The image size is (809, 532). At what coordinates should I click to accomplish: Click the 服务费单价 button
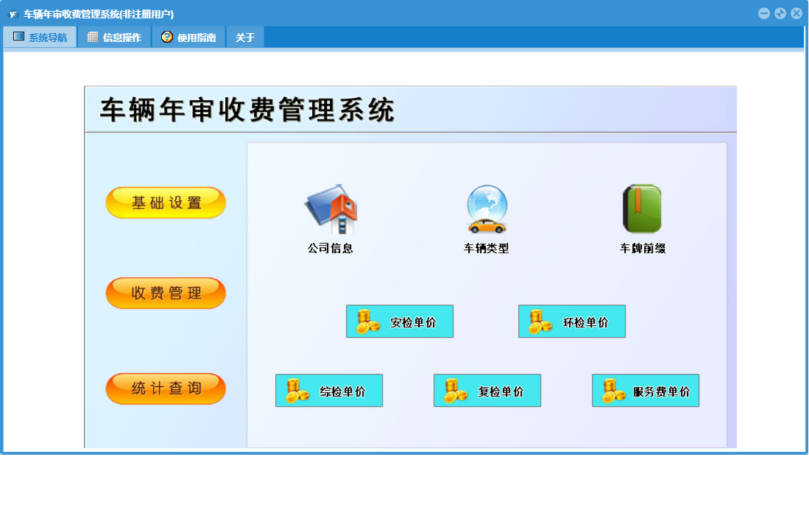(x=646, y=390)
